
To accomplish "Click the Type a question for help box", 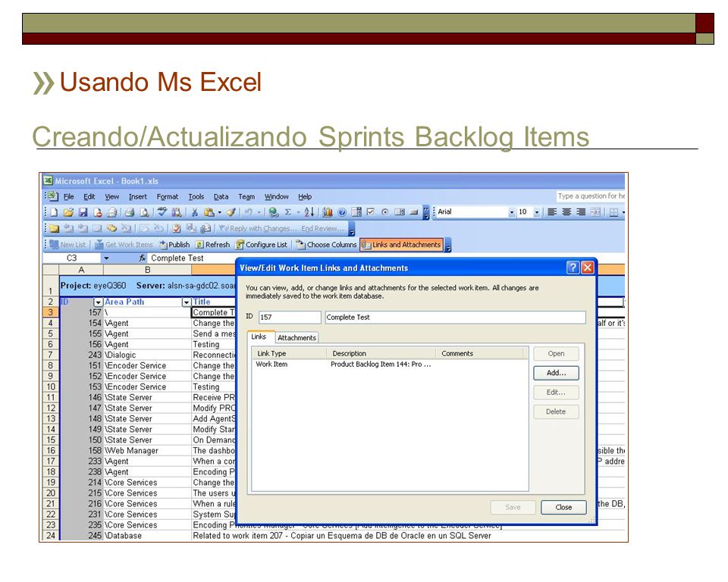I will [x=591, y=196].
